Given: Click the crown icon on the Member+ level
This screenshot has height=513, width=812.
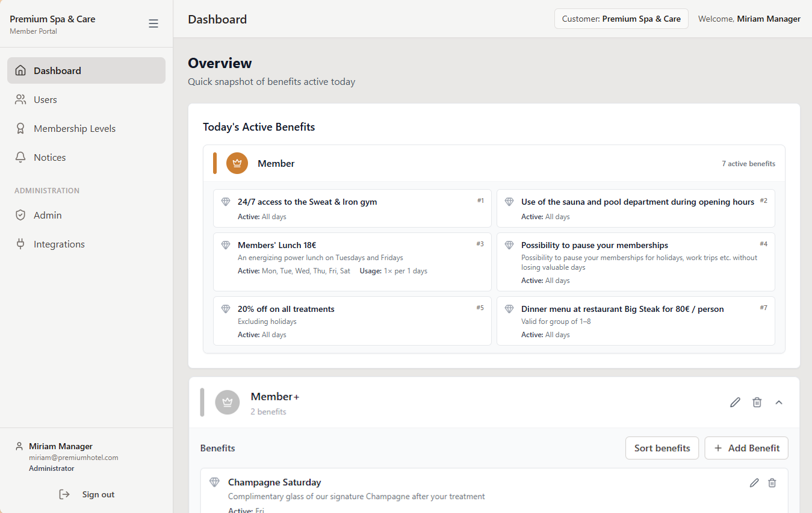Looking at the screenshot, I should (227, 402).
